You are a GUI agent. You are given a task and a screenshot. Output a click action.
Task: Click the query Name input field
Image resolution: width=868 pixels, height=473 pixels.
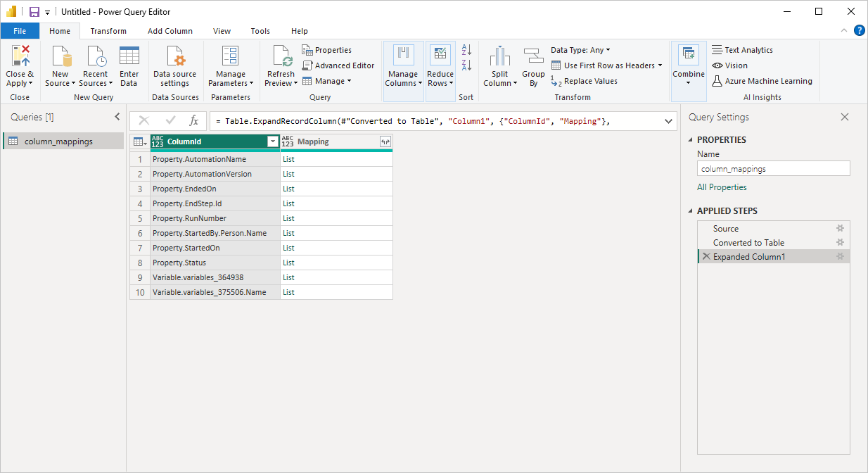[x=774, y=168]
